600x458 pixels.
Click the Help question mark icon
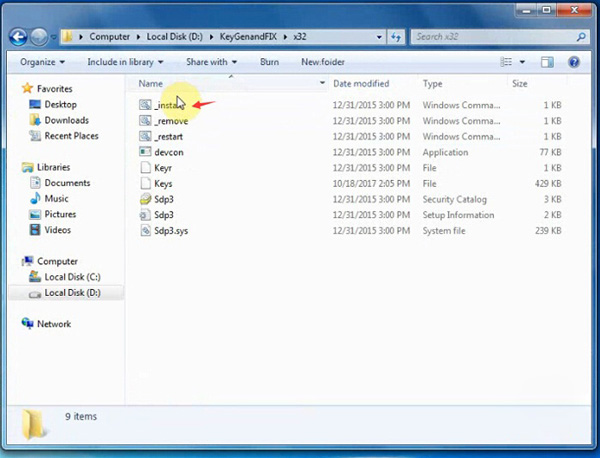[574, 62]
